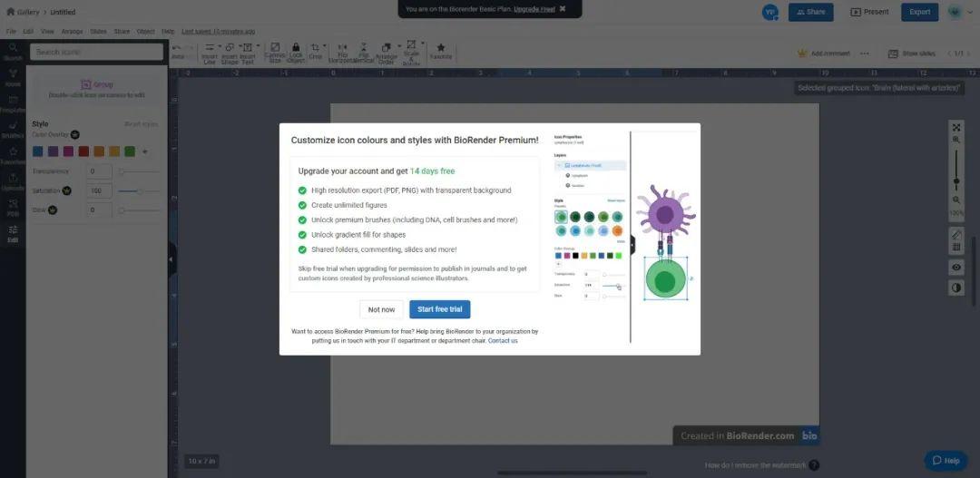Toggle the rulers icon on right panel

[x=956, y=234]
